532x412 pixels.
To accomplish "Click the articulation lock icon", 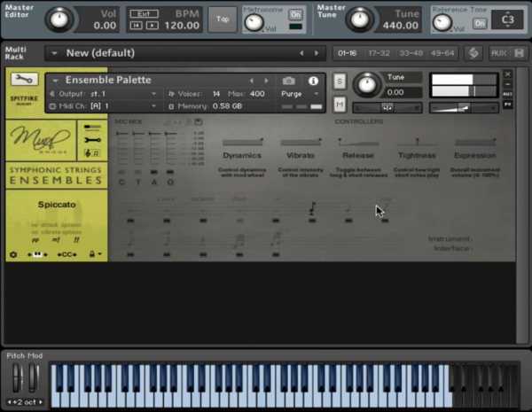I will (91, 253).
